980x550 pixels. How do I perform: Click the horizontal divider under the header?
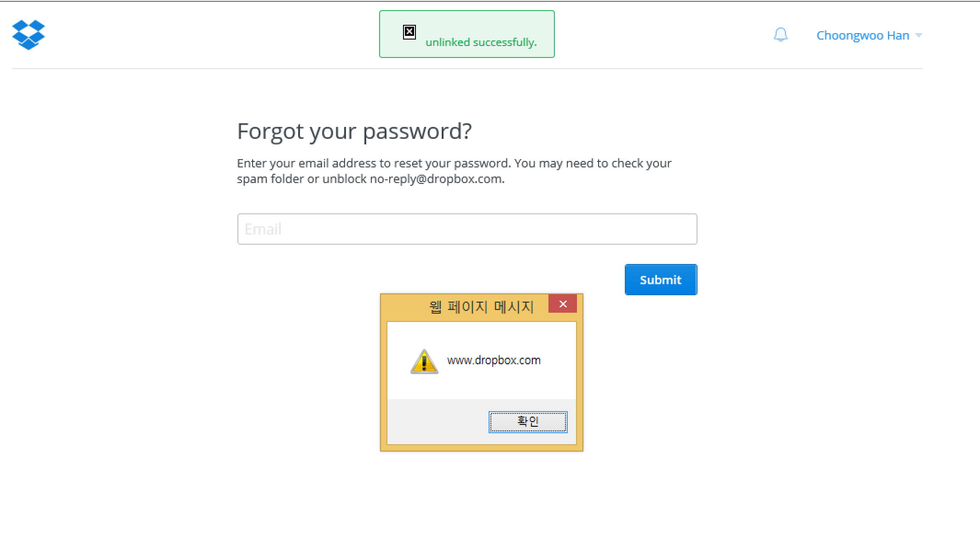[467, 69]
